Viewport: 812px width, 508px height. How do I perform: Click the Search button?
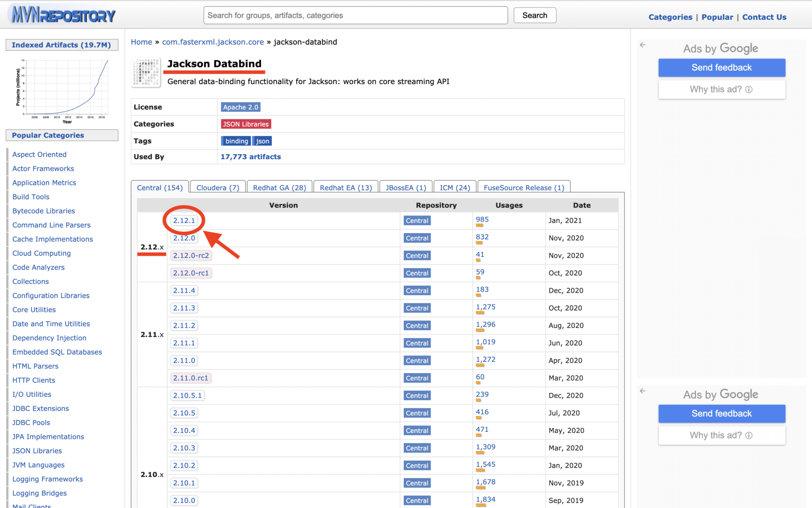coord(534,15)
